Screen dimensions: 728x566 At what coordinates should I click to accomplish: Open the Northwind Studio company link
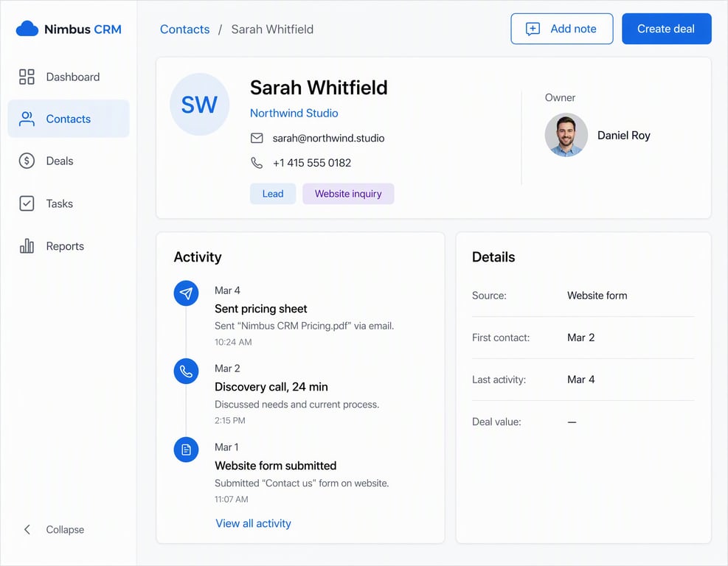[294, 113]
